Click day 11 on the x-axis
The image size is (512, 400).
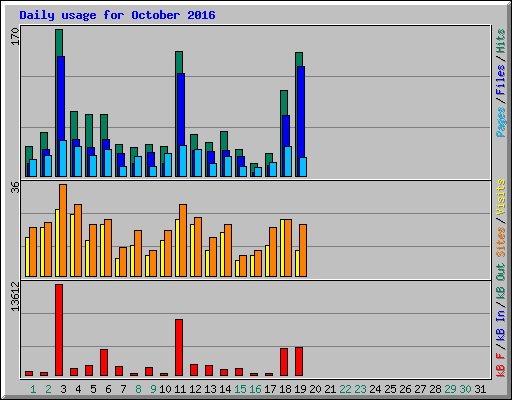click(180, 389)
